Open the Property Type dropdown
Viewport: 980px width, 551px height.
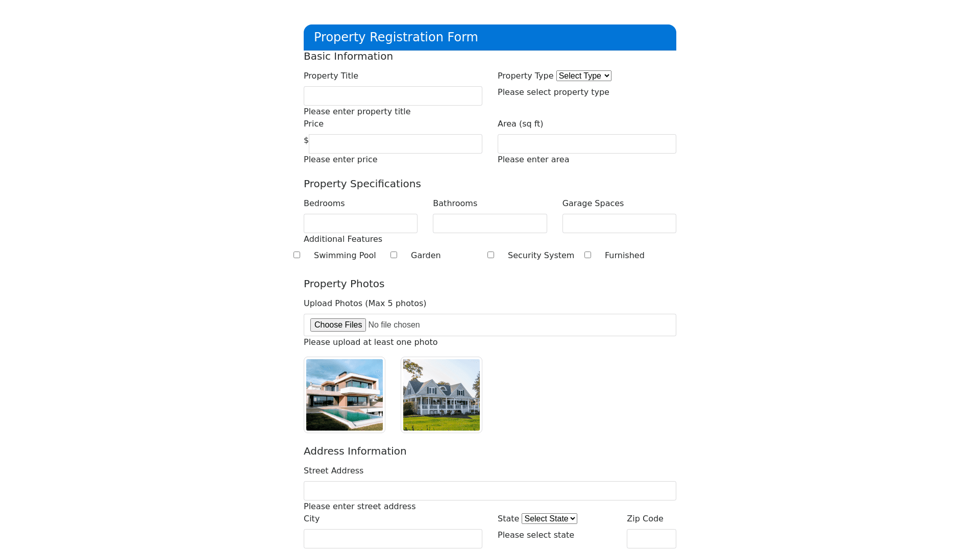583,76
